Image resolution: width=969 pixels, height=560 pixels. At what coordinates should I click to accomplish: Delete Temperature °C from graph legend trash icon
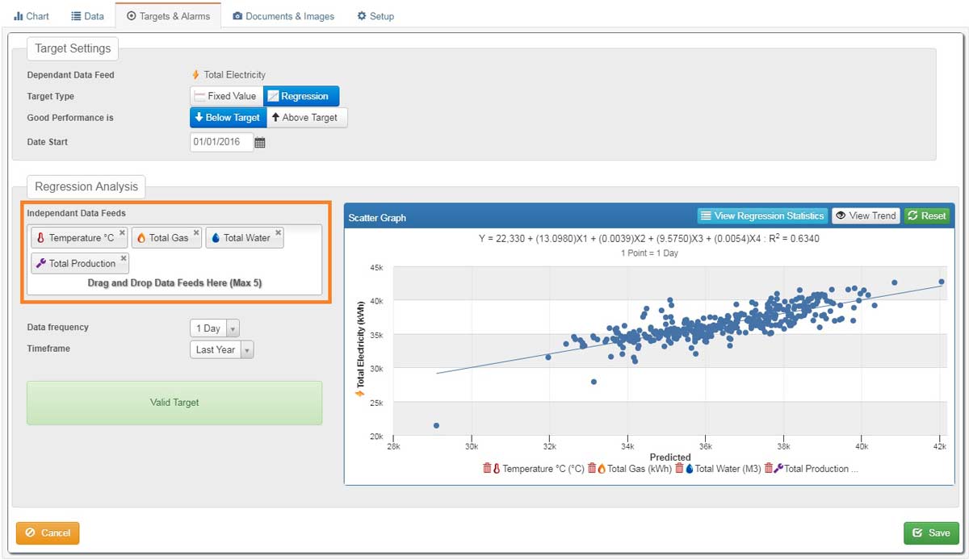click(x=487, y=468)
